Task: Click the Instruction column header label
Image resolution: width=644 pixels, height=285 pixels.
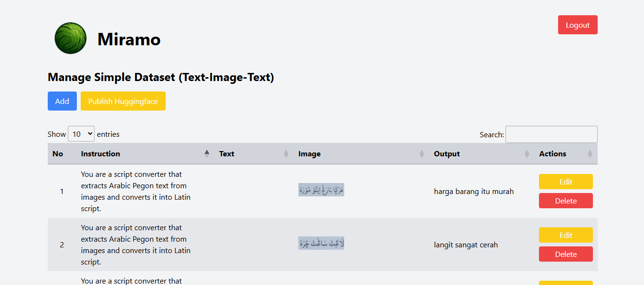Action: [101, 153]
